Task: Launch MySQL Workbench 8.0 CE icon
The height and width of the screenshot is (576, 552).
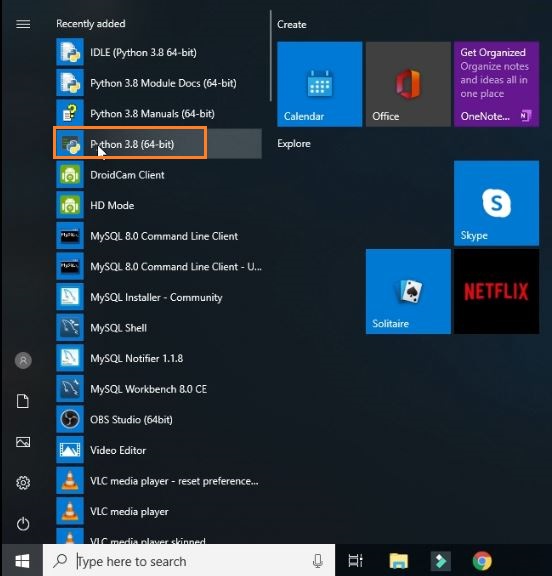Action: (70, 389)
